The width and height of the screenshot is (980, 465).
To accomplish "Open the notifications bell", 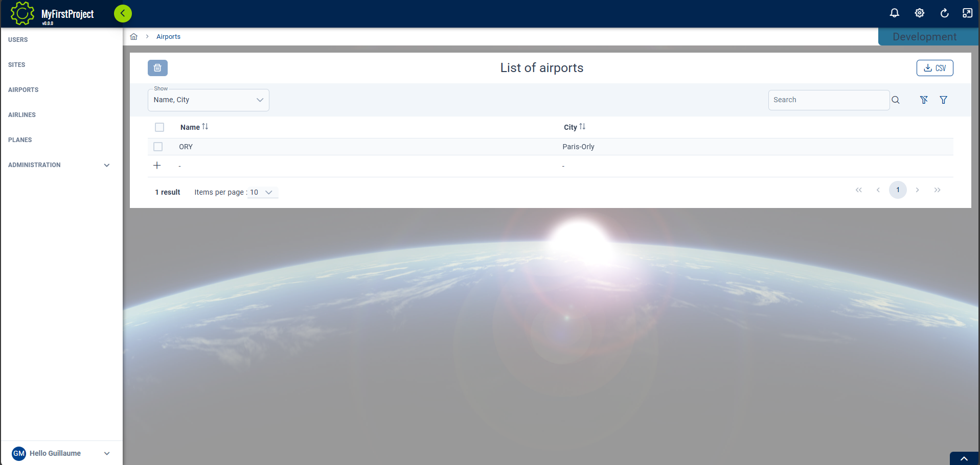I will pyautogui.click(x=894, y=13).
